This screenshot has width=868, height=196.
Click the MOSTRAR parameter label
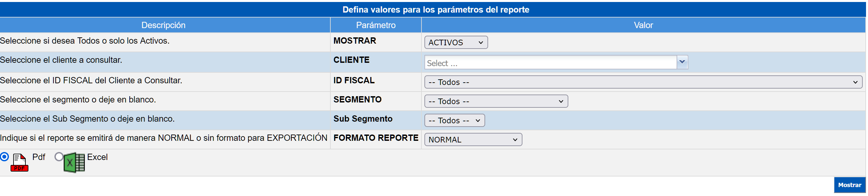click(x=354, y=41)
